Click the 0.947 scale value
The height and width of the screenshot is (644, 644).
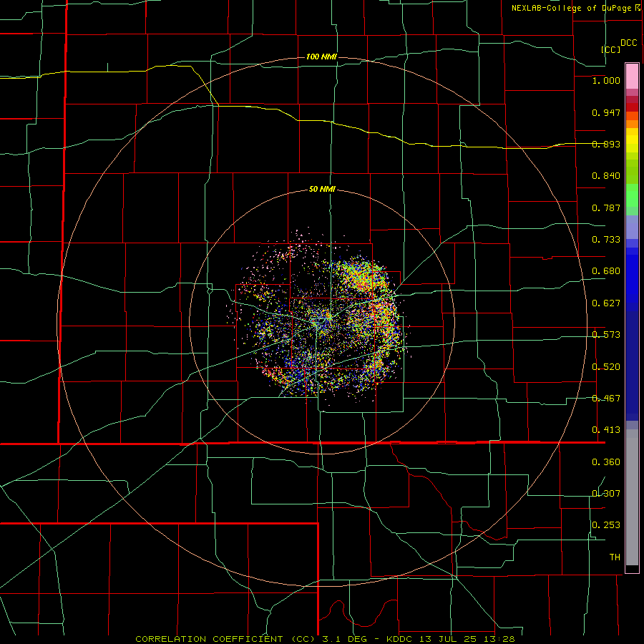[x=606, y=112]
